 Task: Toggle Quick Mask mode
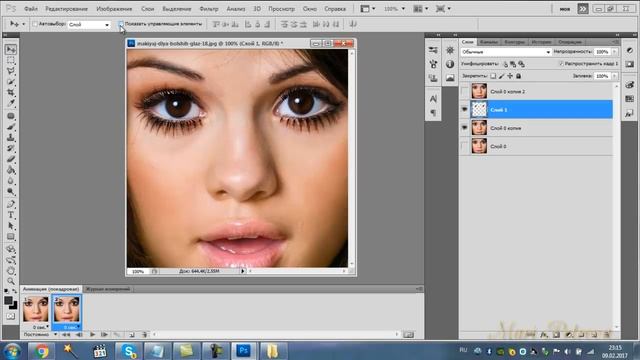[x=11, y=316]
